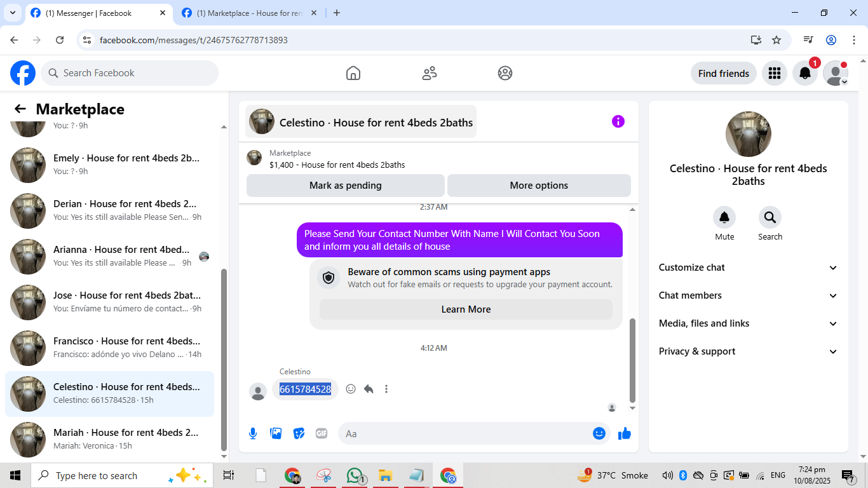Open conversation information purple icon
Viewport: 868px width, 488px height.
[618, 121]
